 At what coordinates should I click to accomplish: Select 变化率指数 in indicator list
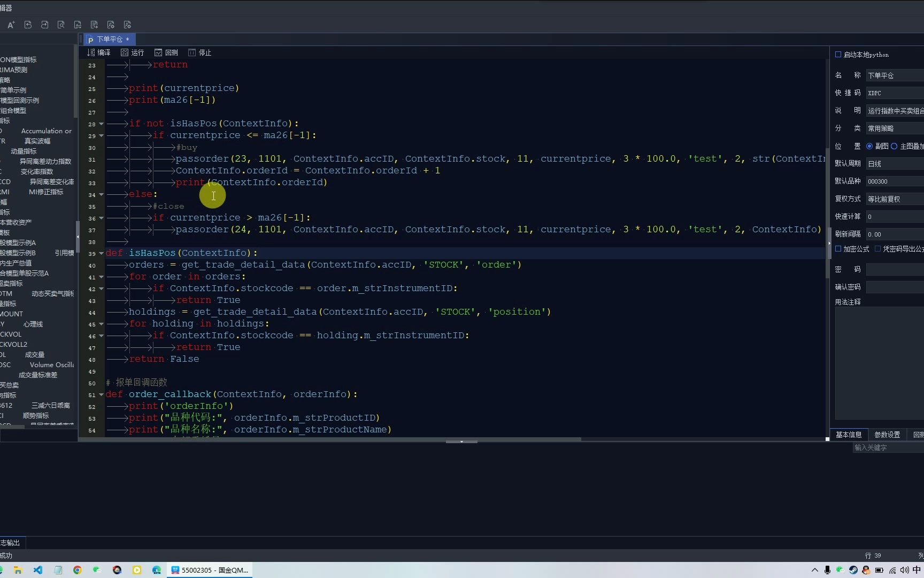pyautogui.click(x=37, y=171)
